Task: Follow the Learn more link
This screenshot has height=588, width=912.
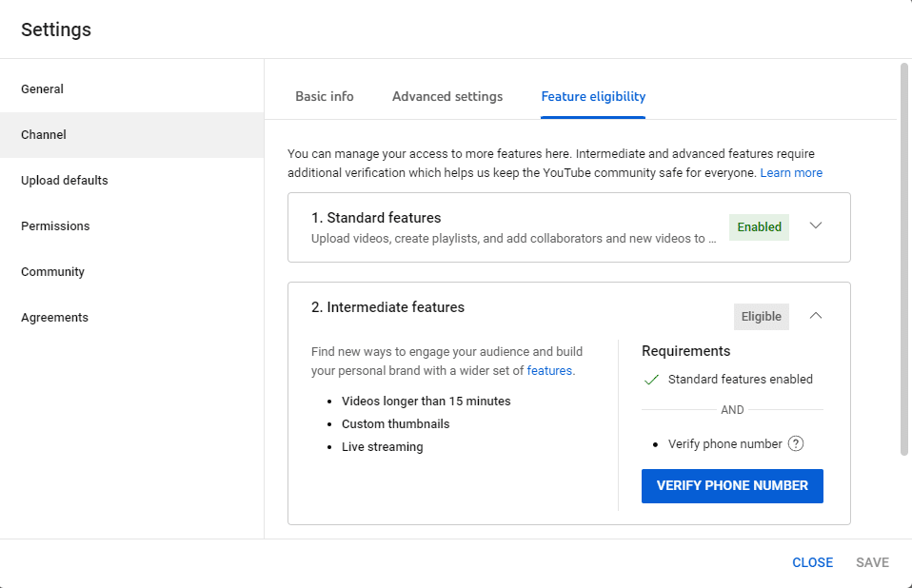Action: tap(791, 172)
